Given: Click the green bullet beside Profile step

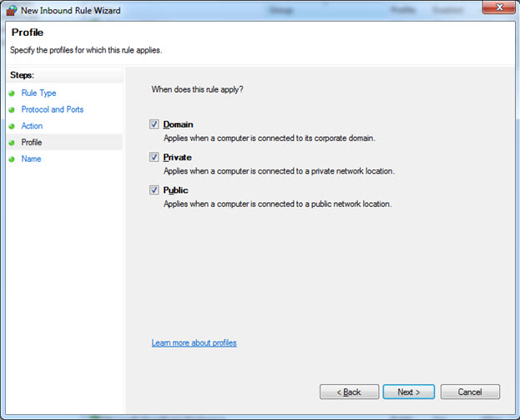Looking at the screenshot, I should (x=12, y=143).
